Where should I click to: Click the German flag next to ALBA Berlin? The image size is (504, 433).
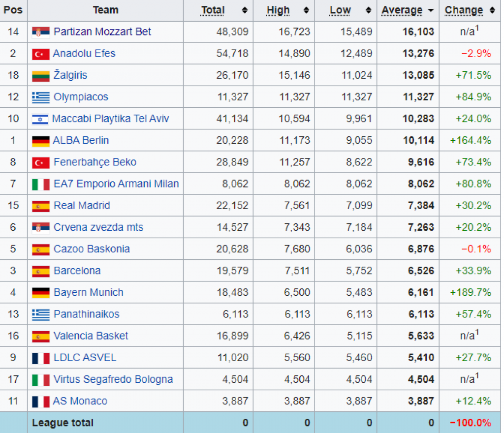(41, 141)
